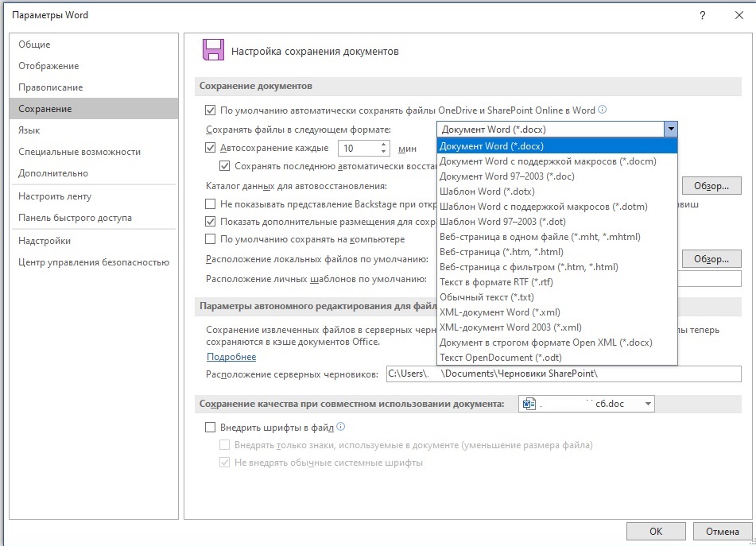
Task: Close the Параметры Word dialog
Action: pos(739,15)
